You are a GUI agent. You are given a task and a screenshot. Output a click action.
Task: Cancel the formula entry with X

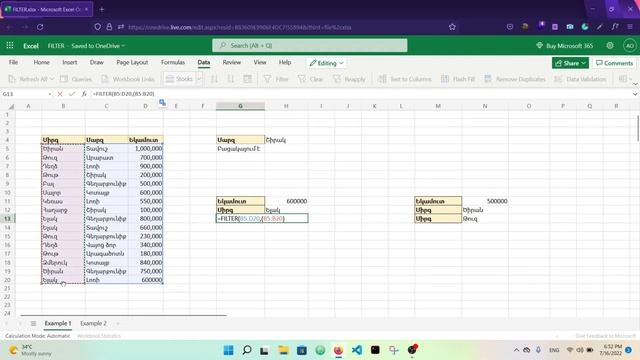point(60,94)
